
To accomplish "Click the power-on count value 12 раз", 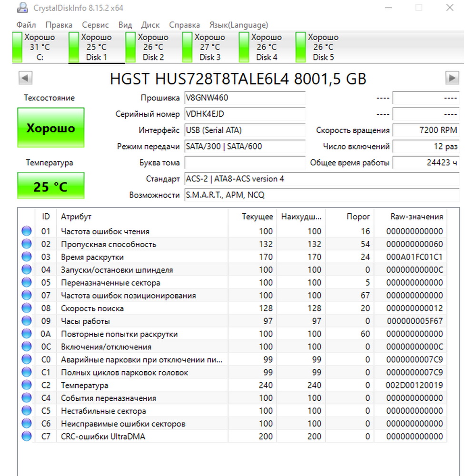I will tap(426, 146).
